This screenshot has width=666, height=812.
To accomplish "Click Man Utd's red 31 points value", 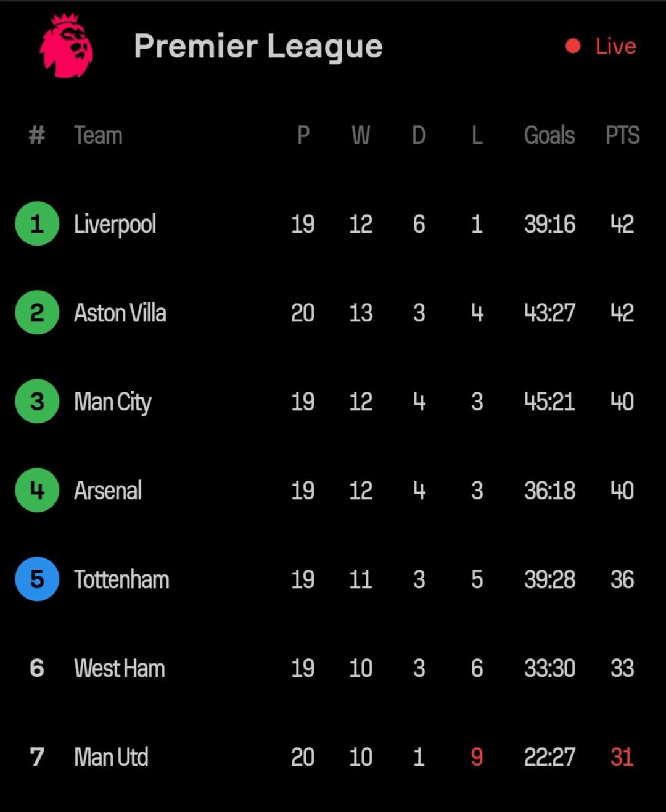I will click(x=622, y=757).
